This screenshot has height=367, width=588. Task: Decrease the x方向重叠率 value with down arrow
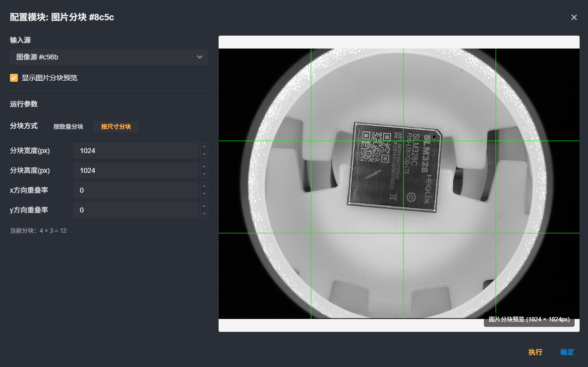pyautogui.click(x=204, y=194)
